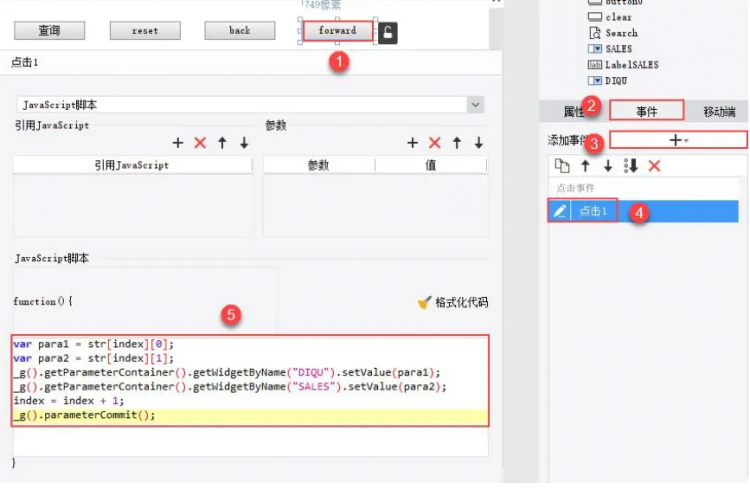Move selected event down in list
Screen dimensions: 750x496
point(608,166)
